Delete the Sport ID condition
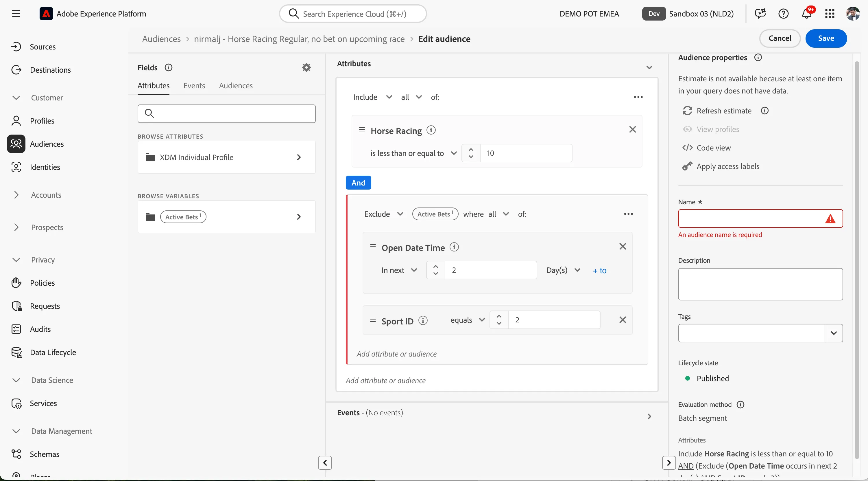Viewport: 868px width, 481px height. click(623, 320)
